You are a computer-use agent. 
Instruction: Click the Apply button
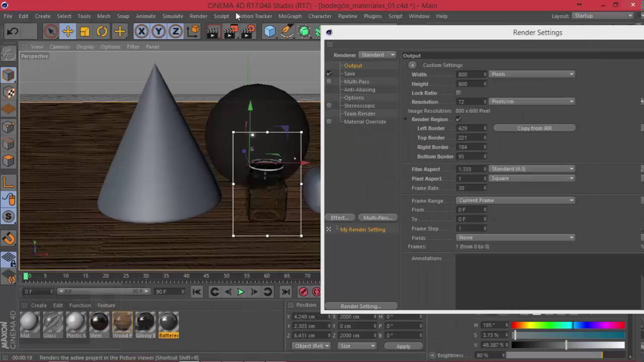pyautogui.click(x=403, y=346)
